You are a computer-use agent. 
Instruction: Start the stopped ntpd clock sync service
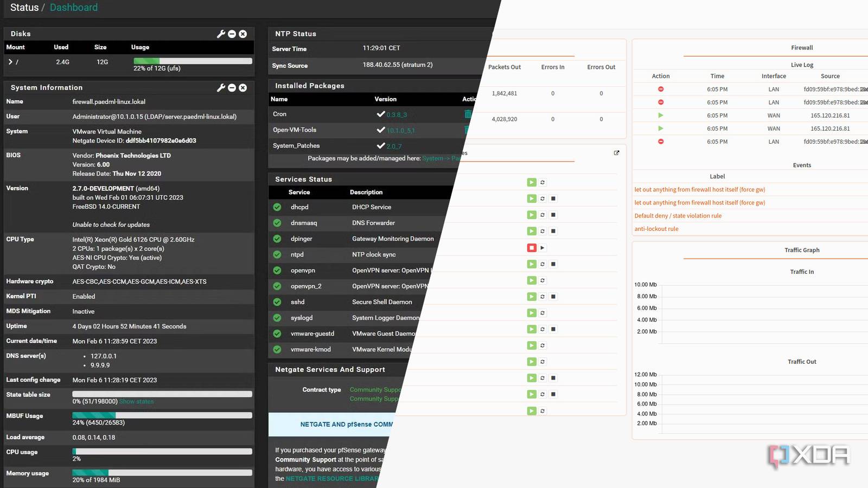542,248
